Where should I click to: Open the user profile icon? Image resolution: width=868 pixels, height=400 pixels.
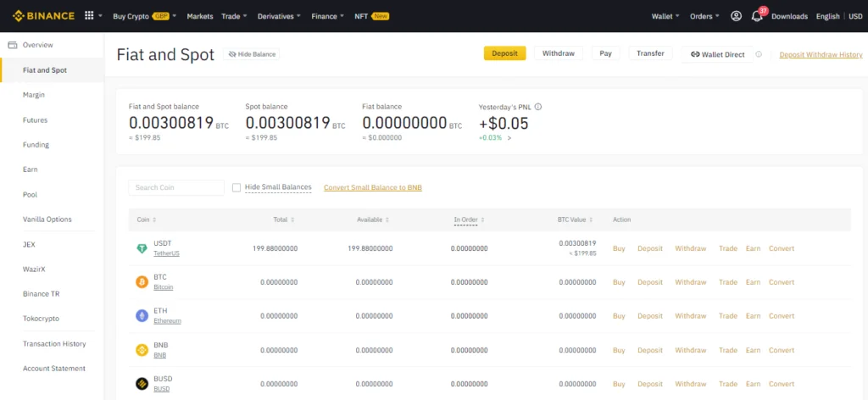(x=736, y=16)
